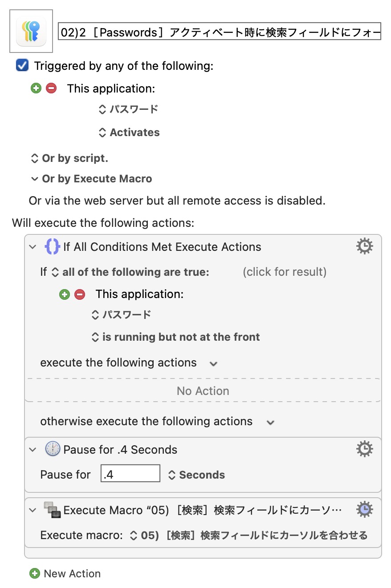This screenshot has width=391, height=588.
Task: Click the Pause duration input field
Action: 130,474
